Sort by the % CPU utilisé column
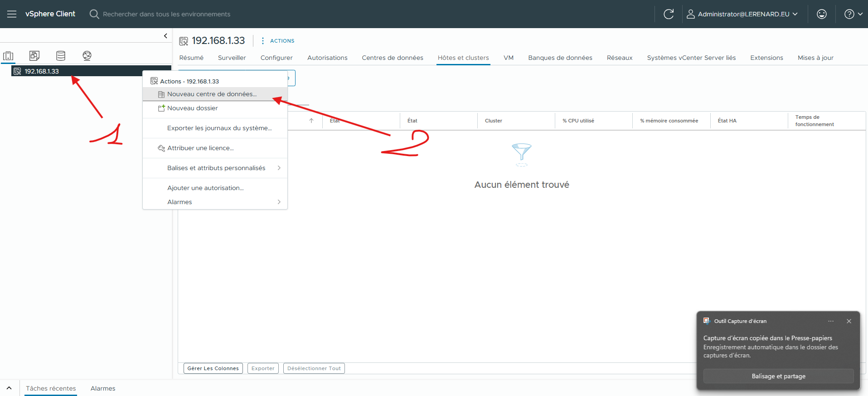 coord(578,121)
